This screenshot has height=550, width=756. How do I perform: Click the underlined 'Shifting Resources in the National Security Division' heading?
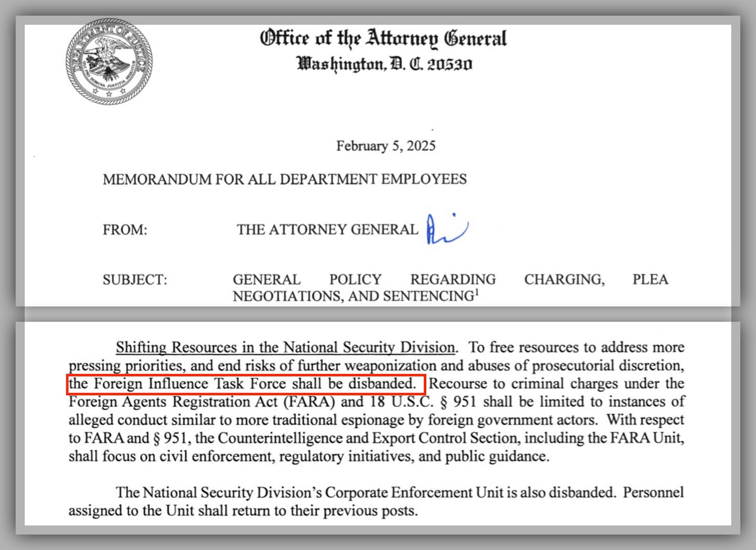tap(286, 347)
